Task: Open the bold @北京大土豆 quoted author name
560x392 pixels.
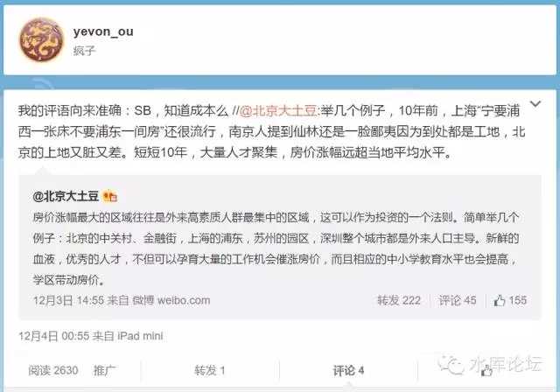Action: (x=66, y=196)
